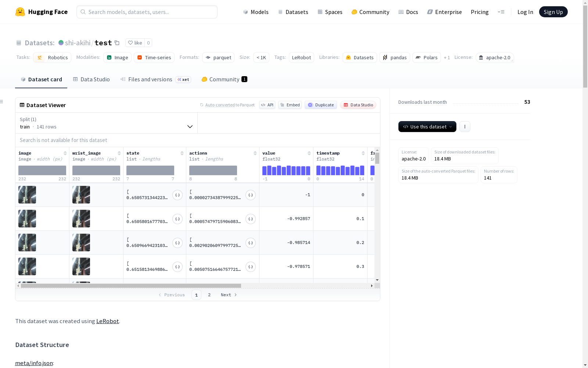588x368 pixels.
Task: Open the meta/info.json link
Action: tap(34, 363)
